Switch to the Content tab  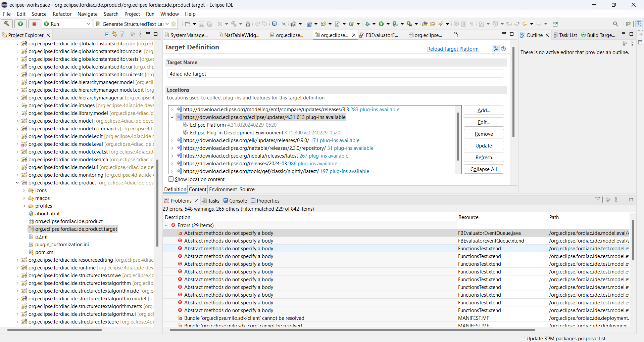(198, 189)
